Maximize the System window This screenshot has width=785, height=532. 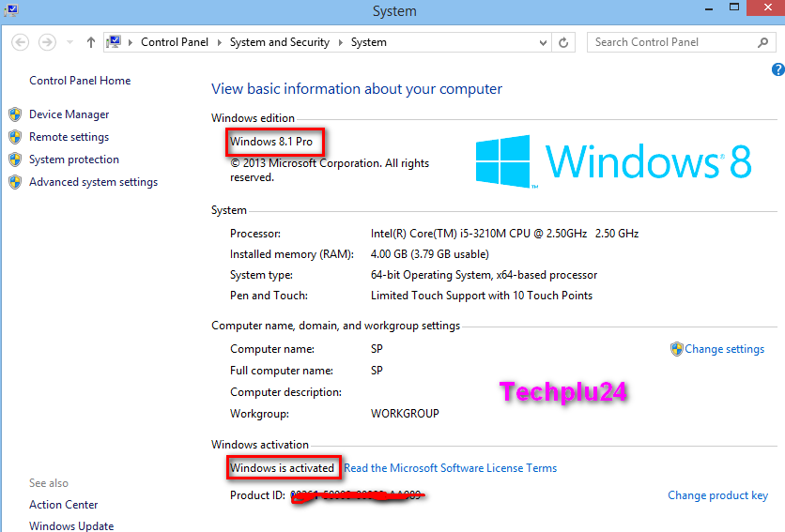tap(734, 8)
